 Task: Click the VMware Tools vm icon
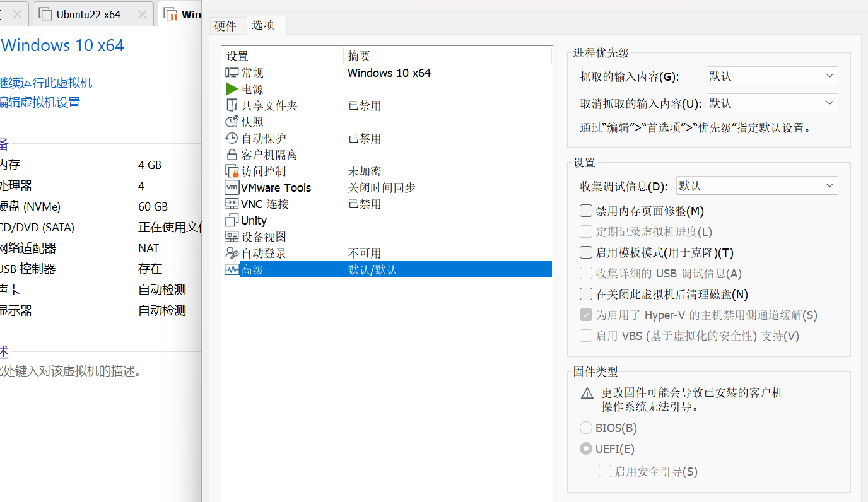(232, 188)
